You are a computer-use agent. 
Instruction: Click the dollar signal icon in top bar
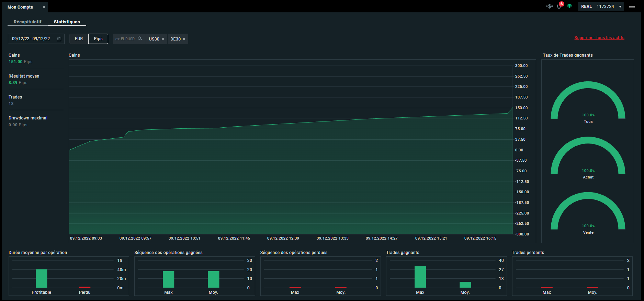(549, 7)
